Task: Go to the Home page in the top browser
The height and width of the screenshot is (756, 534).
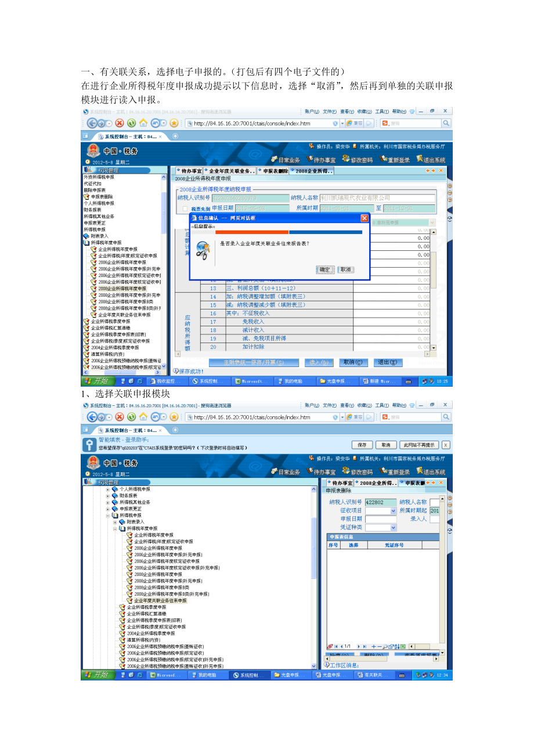Action: click(143, 123)
